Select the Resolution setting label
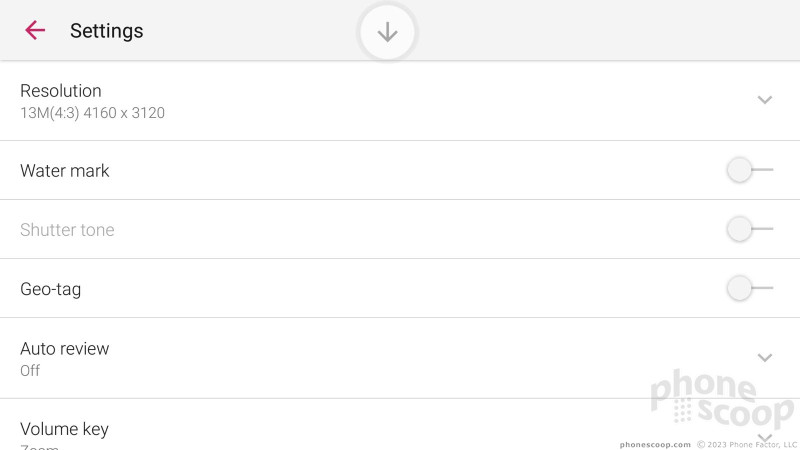 [x=61, y=91]
